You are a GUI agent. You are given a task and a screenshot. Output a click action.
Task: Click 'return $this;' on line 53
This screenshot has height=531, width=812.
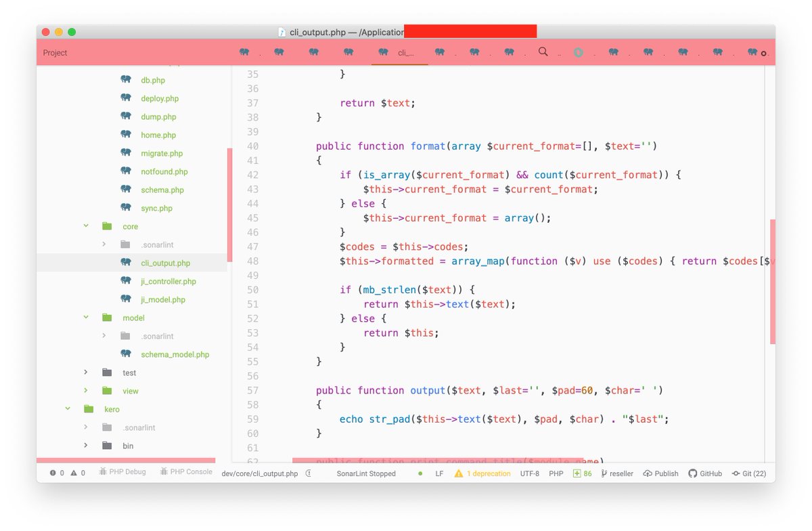click(x=401, y=333)
